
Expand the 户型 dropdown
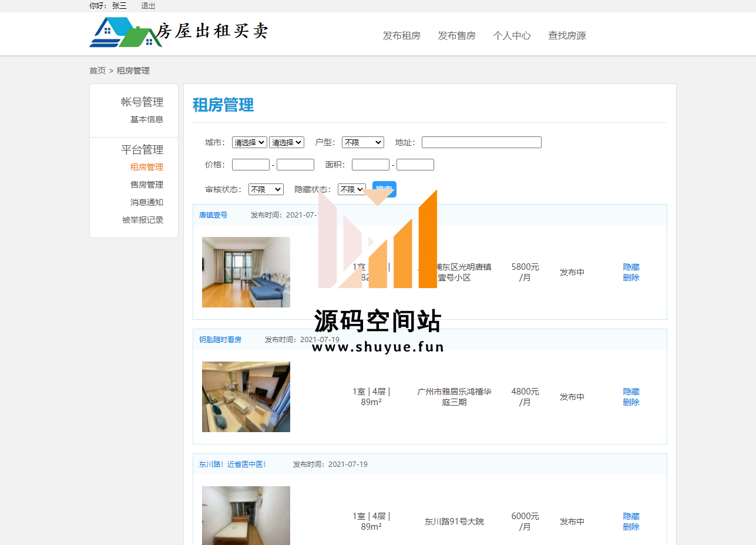pyautogui.click(x=363, y=142)
